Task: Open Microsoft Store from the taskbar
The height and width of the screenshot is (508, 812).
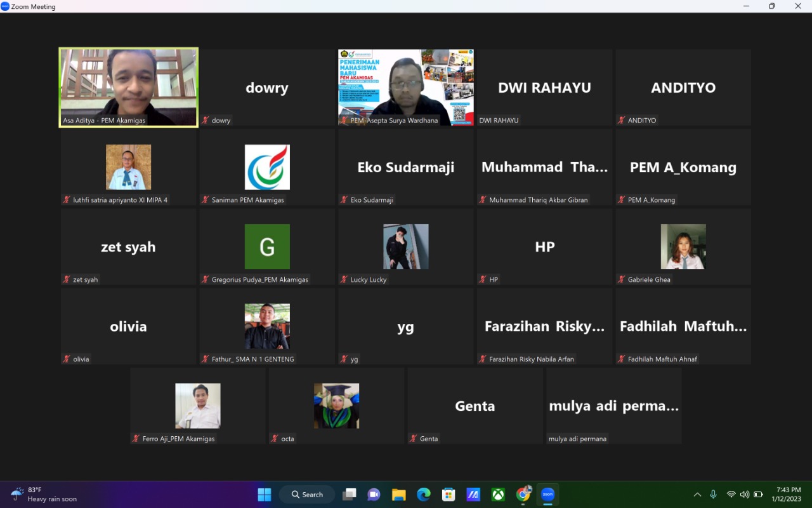Action: (x=449, y=494)
